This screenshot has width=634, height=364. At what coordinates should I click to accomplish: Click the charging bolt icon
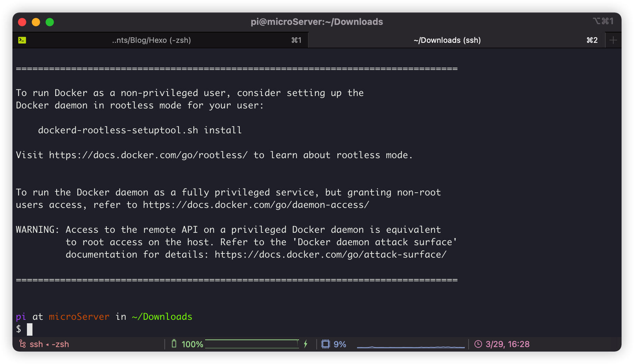coord(306,344)
